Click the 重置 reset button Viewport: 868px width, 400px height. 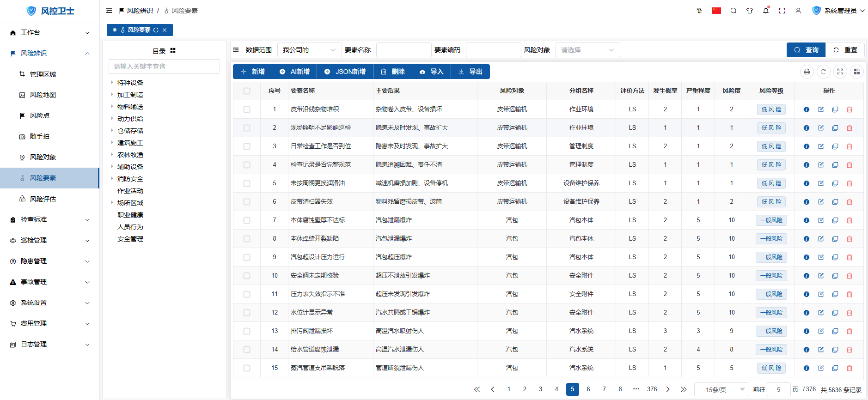845,50
